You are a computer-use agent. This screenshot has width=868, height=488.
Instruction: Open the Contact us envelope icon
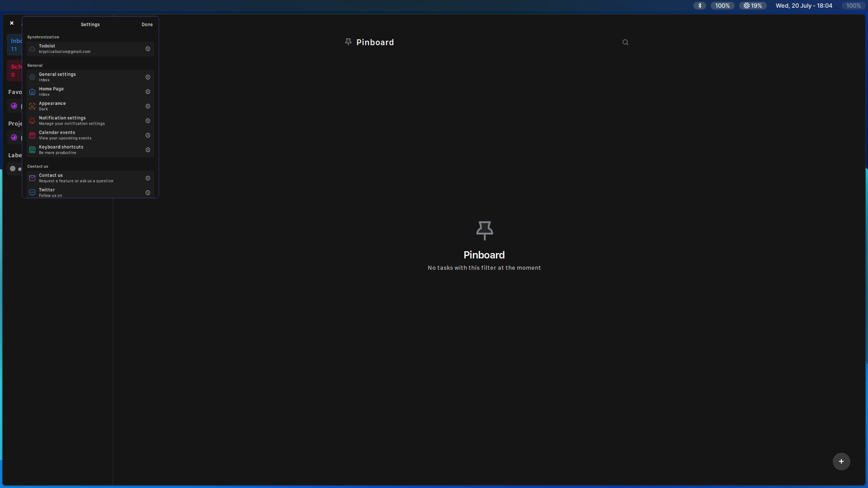[x=32, y=178]
